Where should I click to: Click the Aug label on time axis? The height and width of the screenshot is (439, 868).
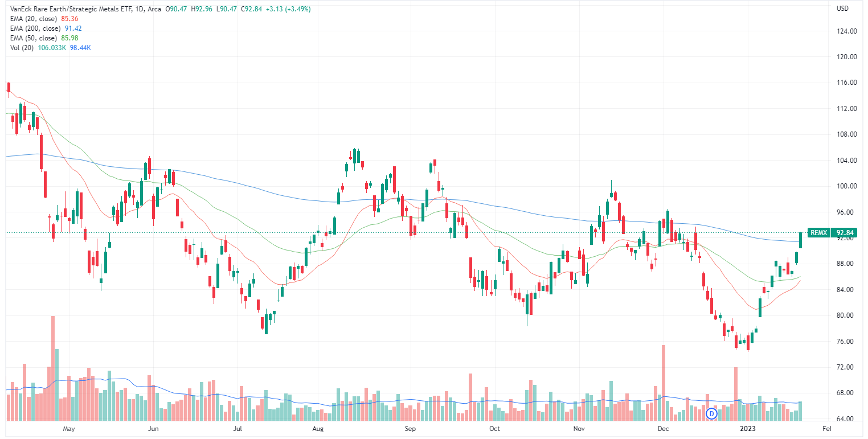point(318,428)
